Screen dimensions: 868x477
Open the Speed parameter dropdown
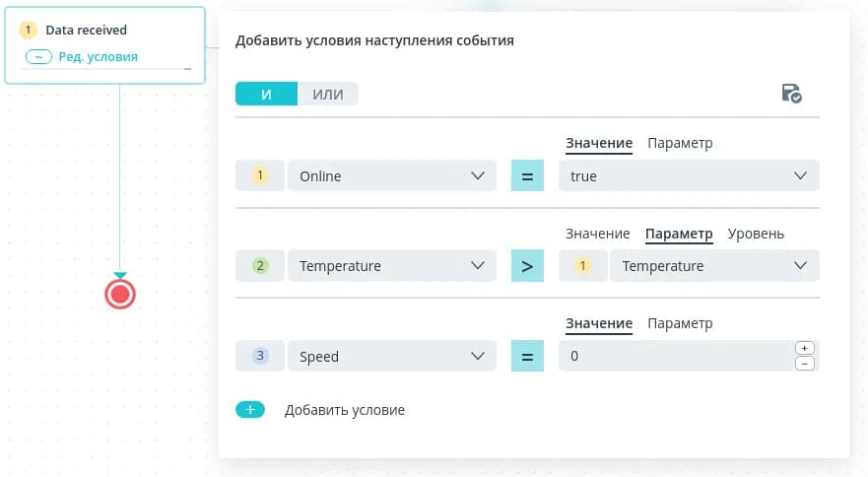pyautogui.click(x=391, y=357)
